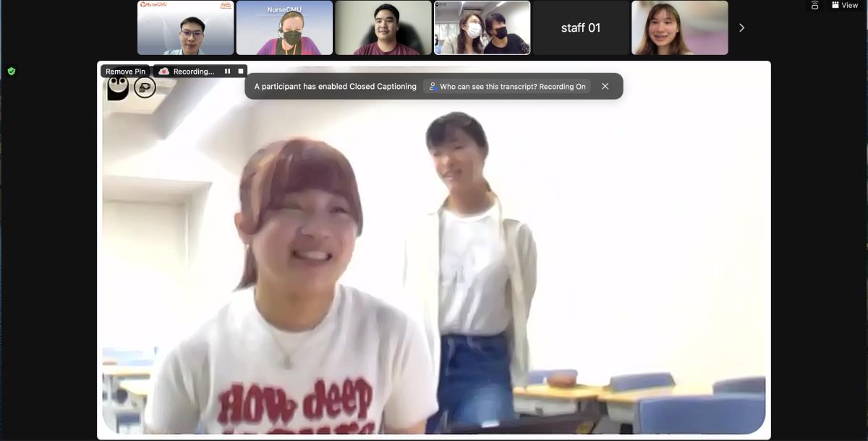Select the staff 01 participant tile
Viewport: 868px width, 441px height.
(x=581, y=27)
